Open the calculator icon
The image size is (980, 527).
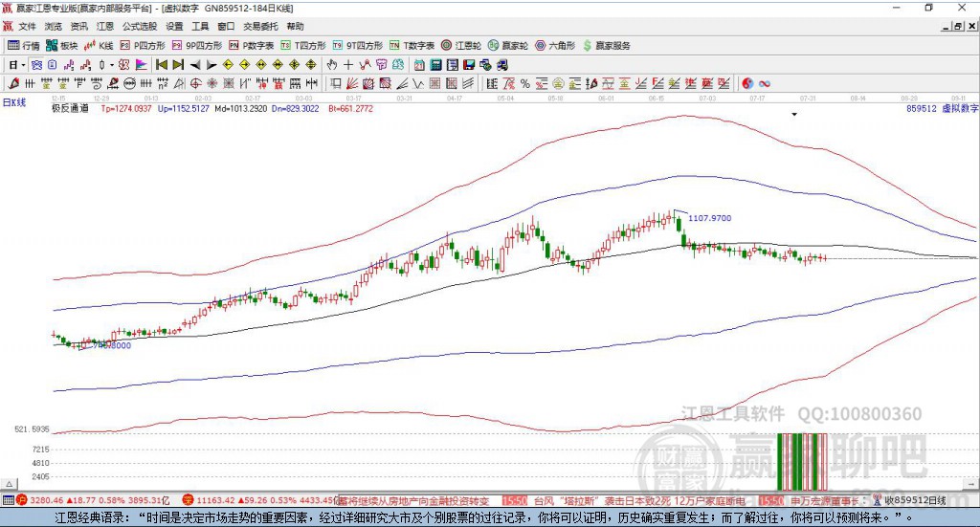[435, 65]
